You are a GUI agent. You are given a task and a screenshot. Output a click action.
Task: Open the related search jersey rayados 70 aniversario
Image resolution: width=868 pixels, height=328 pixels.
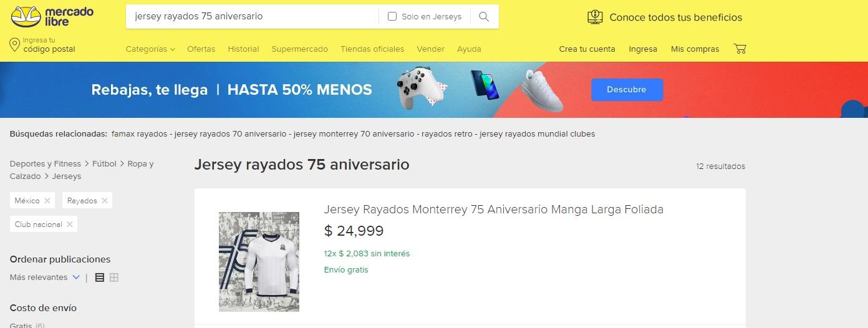coord(231,134)
